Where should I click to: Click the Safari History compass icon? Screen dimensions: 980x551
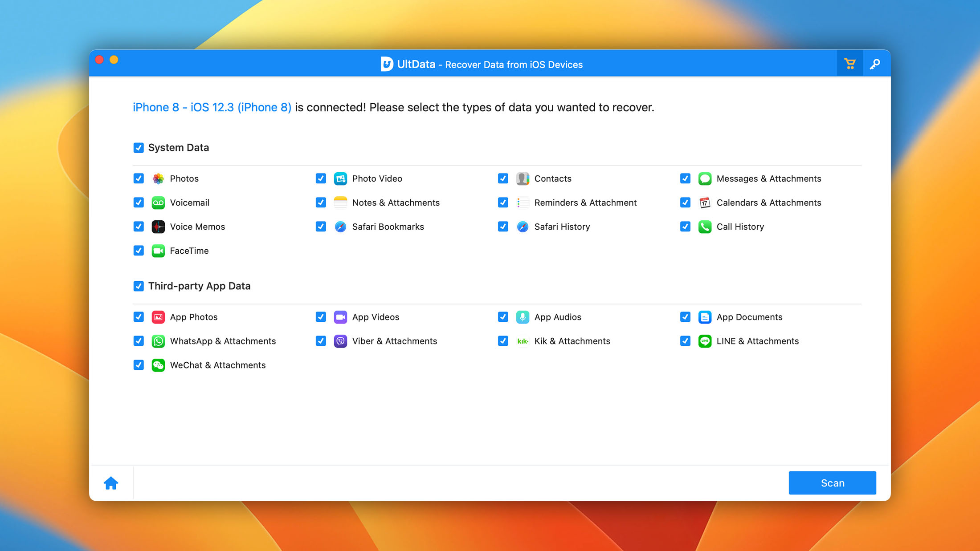[x=523, y=227]
